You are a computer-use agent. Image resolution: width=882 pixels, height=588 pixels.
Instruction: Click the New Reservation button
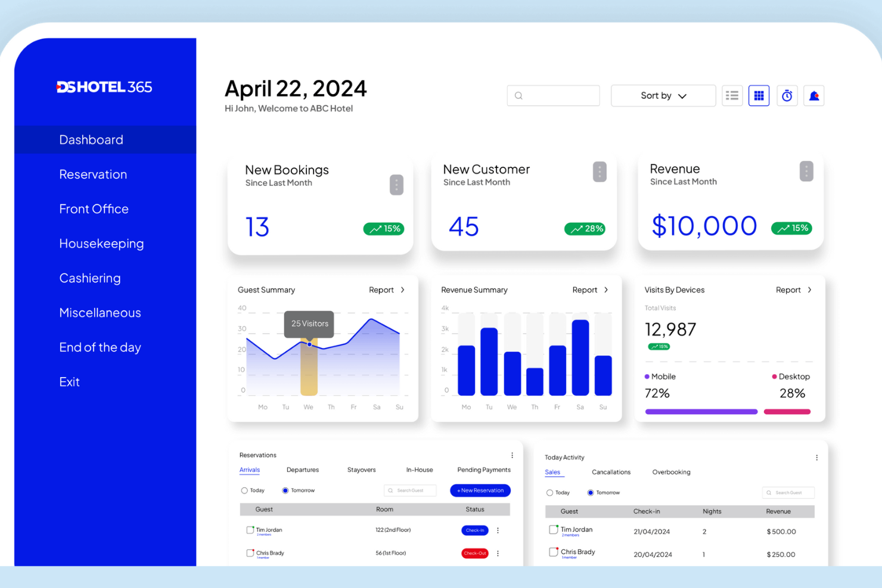tap(480, 490)
